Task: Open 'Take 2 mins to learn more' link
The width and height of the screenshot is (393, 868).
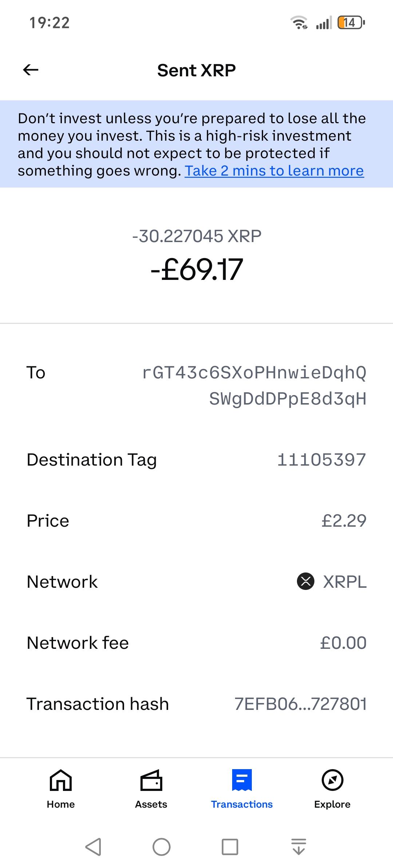Action: (274, 171)
